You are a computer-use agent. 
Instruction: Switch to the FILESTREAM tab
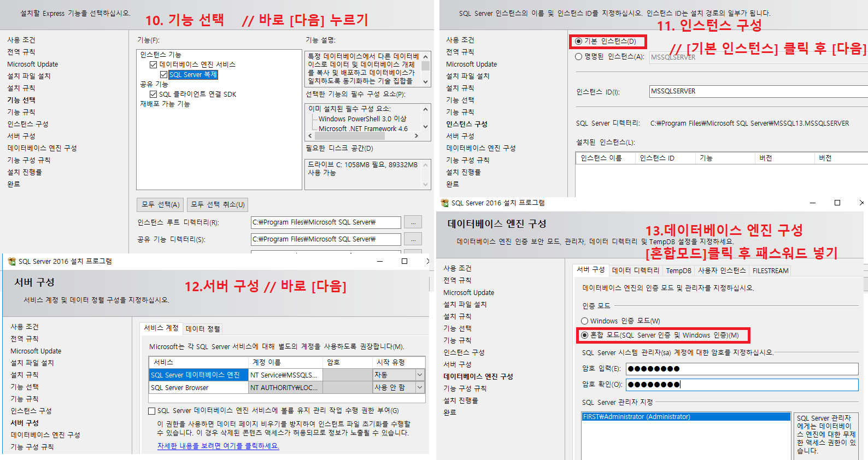(x=770, y=270)
